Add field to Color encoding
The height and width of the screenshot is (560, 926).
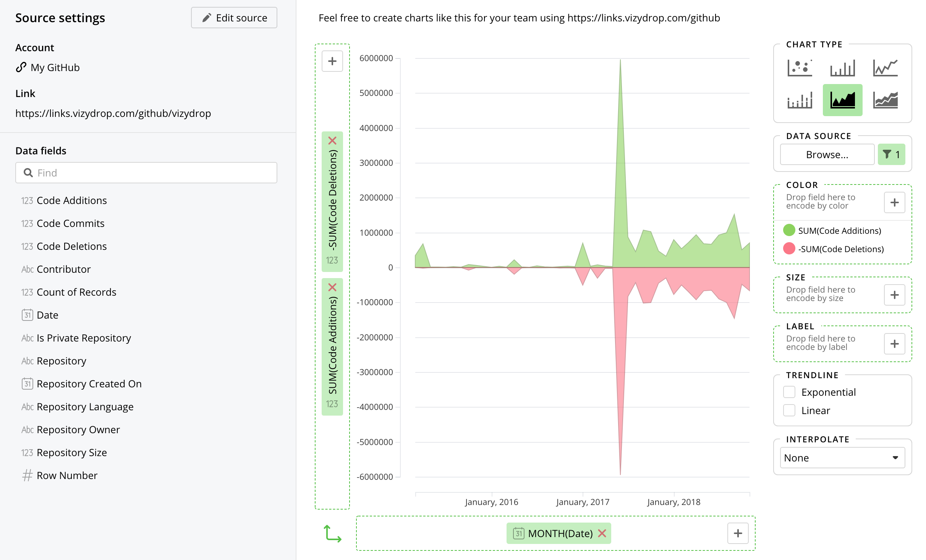(x=894, y=202)
